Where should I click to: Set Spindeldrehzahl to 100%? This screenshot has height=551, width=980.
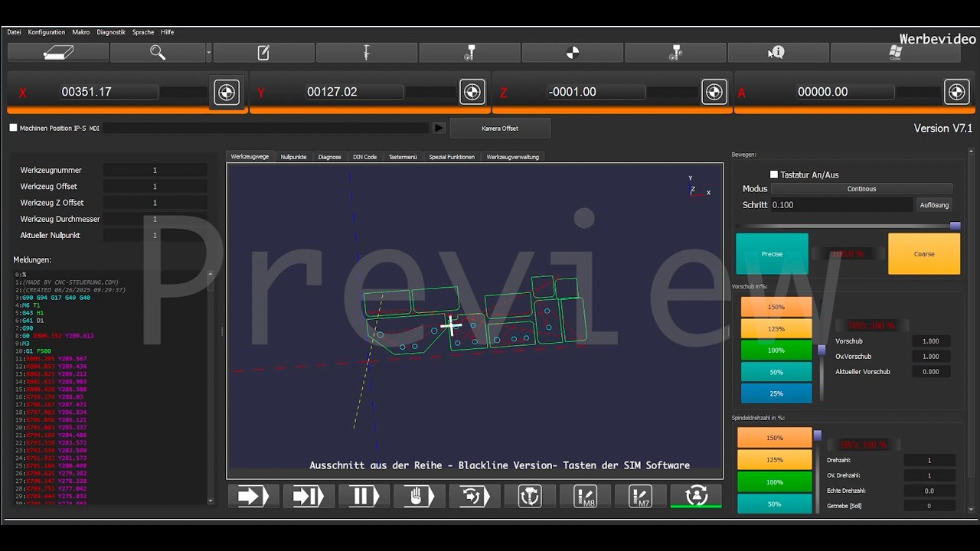pyautogui.click(x=775, y=482)
